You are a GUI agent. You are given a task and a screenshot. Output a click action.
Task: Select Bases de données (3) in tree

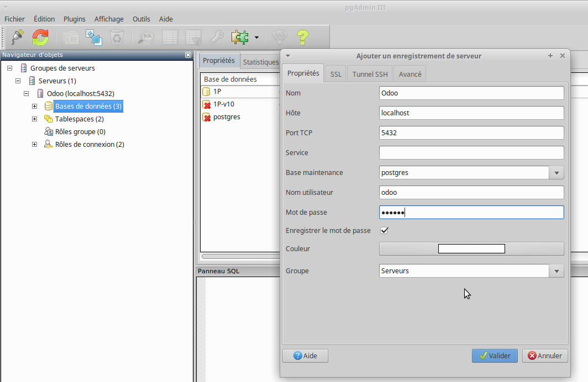click(88, 107)
